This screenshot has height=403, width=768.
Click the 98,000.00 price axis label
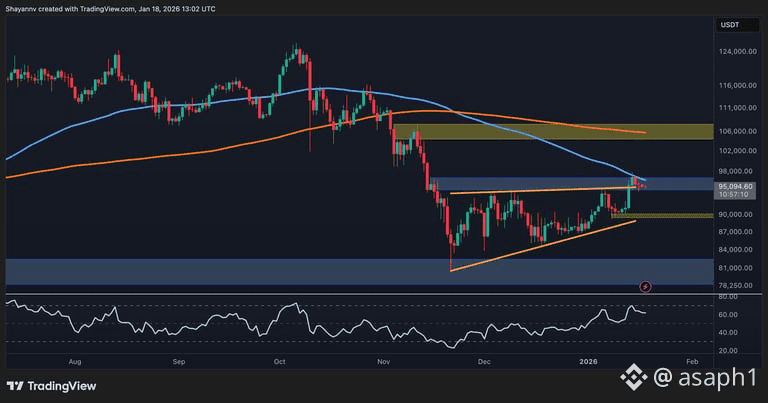[x=736, y=171]
